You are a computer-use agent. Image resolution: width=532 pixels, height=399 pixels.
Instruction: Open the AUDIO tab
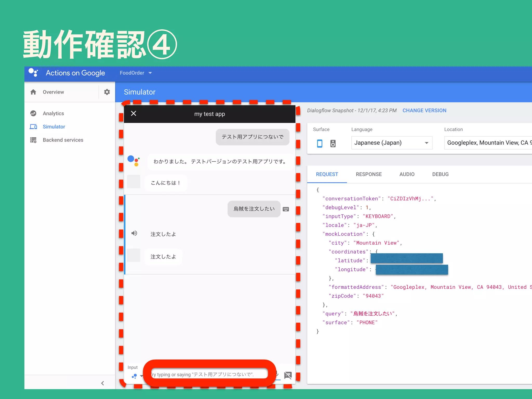[407, 174]
